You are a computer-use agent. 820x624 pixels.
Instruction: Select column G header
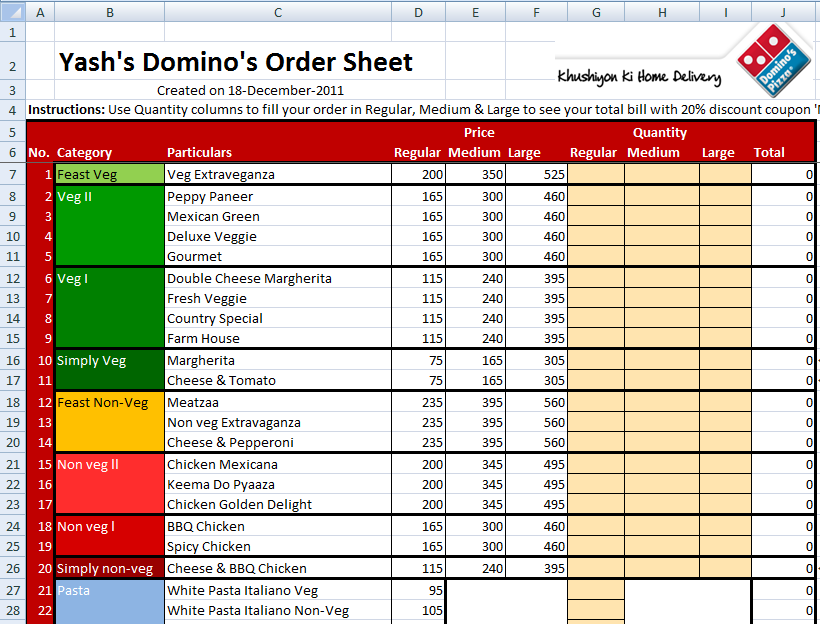[596, 13]
